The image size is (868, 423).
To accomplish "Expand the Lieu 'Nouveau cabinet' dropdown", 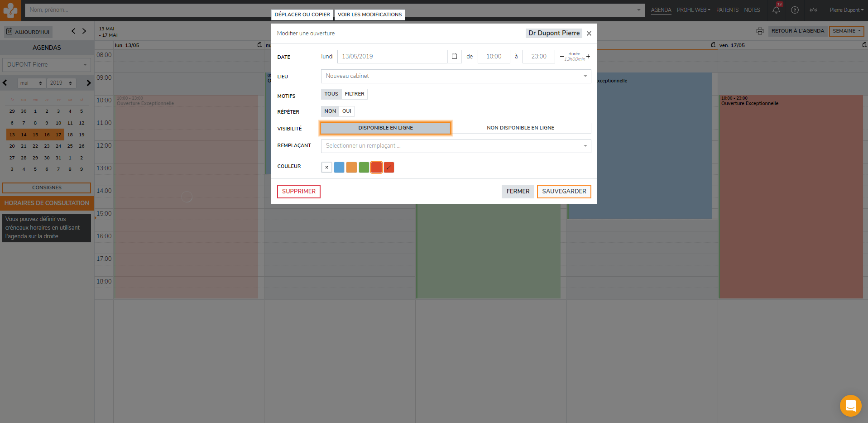I will (456, 76).
